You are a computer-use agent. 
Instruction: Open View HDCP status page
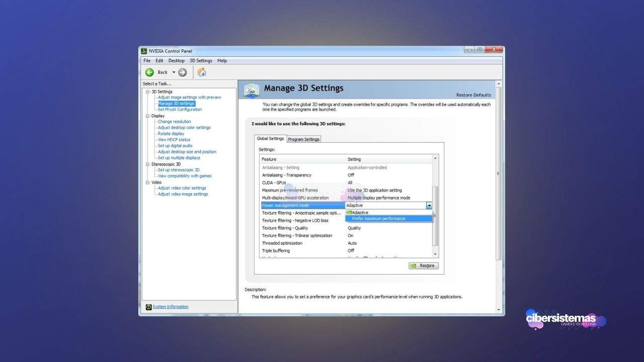(174, 140)
